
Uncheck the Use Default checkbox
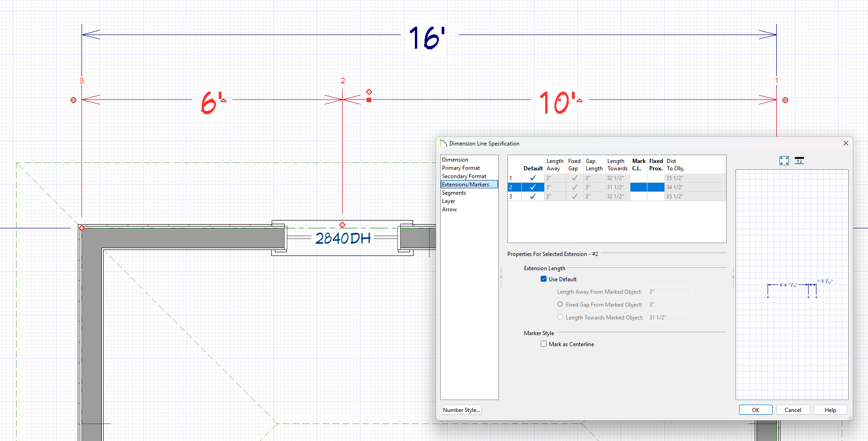click(544, 279)
